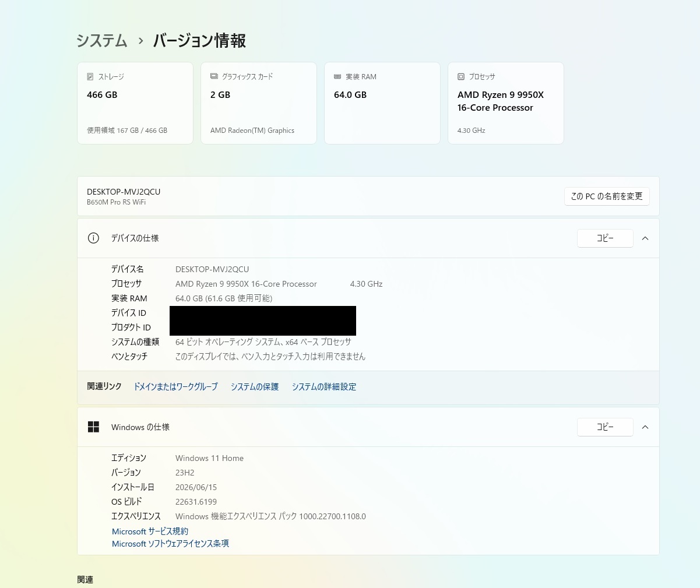This screenshot has width=700, height=588.
Task: Open システムの詳細設定 link
Action: (x=324, y=387)
